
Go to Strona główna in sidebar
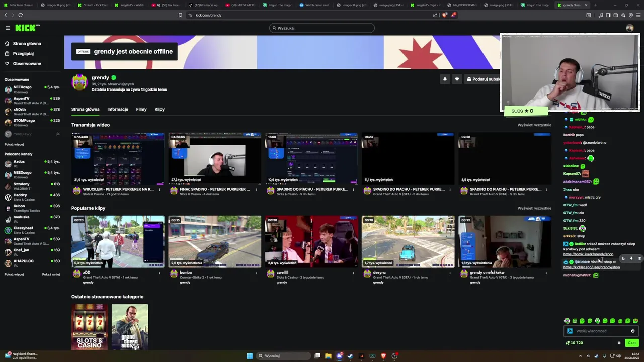point(23,44)
